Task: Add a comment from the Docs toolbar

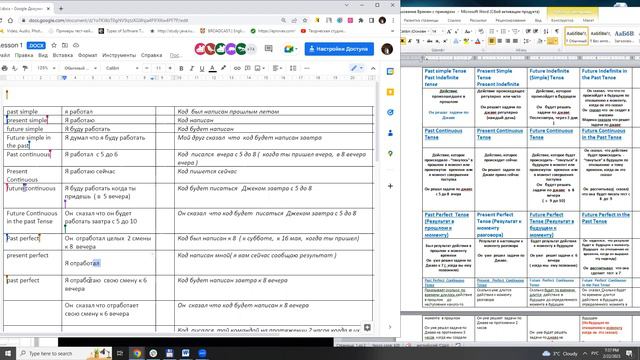Action: (248, 68)
